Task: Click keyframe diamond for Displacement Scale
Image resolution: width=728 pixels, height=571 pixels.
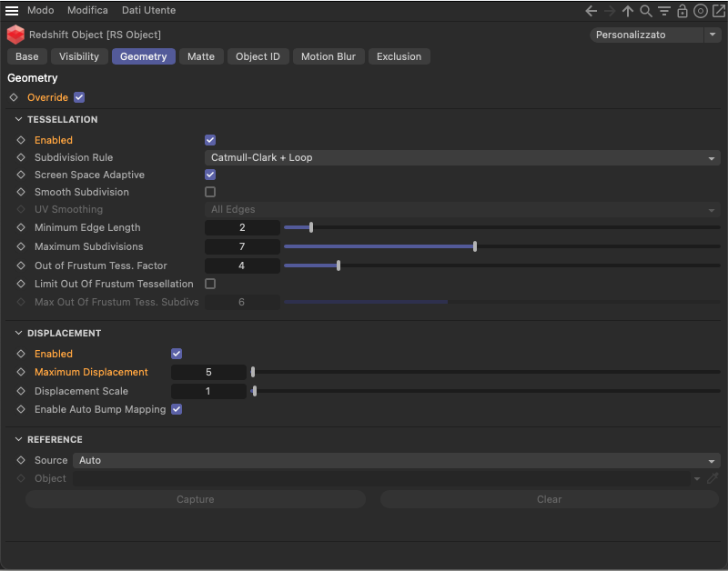Action: (x=21, y=392)
